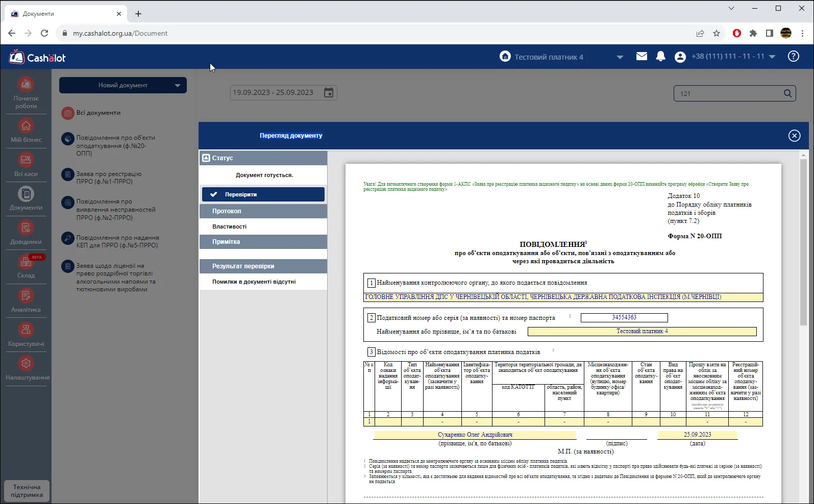Open the Користувачі sidebar icon
The image size is (814, 504).
26,330
